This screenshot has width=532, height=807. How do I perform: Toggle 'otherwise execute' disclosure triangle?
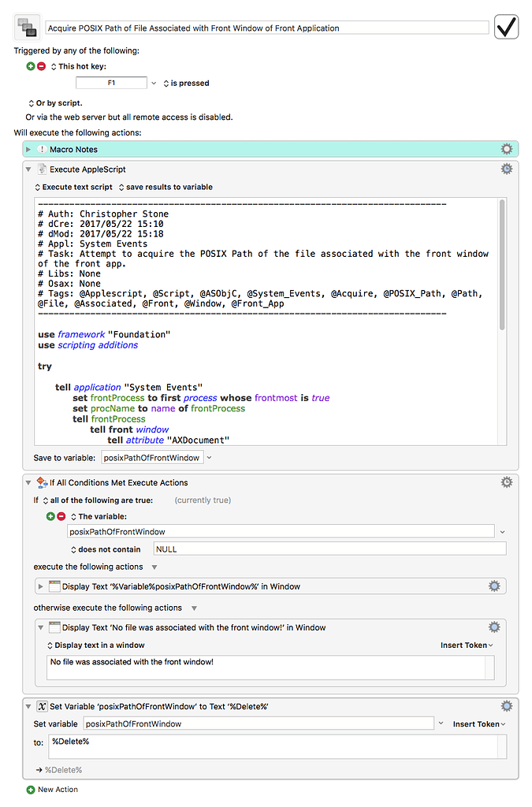pyautogui.click(x=194, y=608)
